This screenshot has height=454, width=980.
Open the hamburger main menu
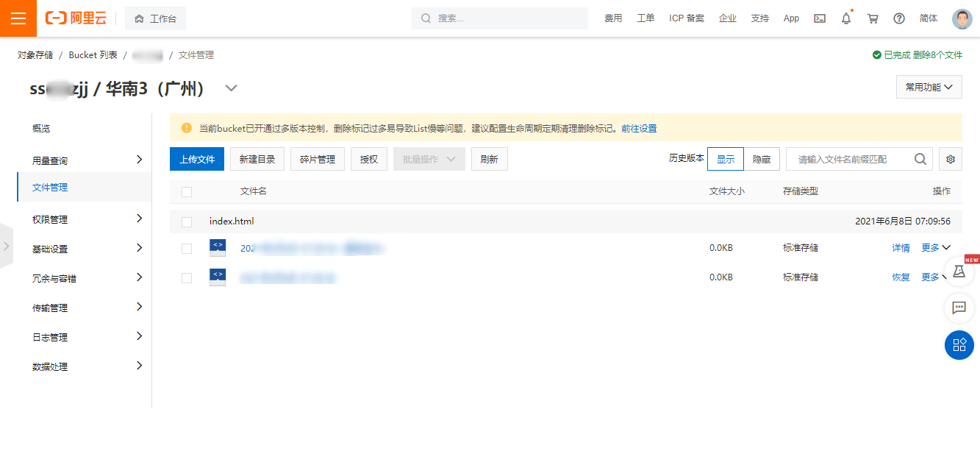pos(18,18)
